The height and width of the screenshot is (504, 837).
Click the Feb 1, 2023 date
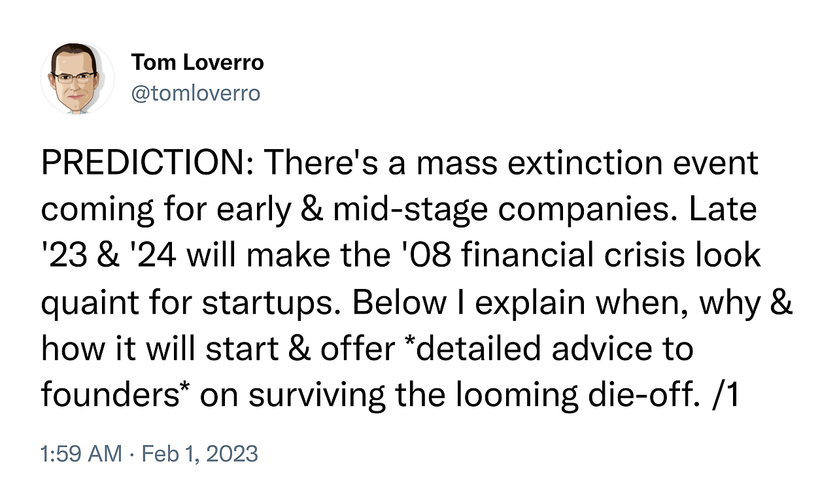coord(198,453)
